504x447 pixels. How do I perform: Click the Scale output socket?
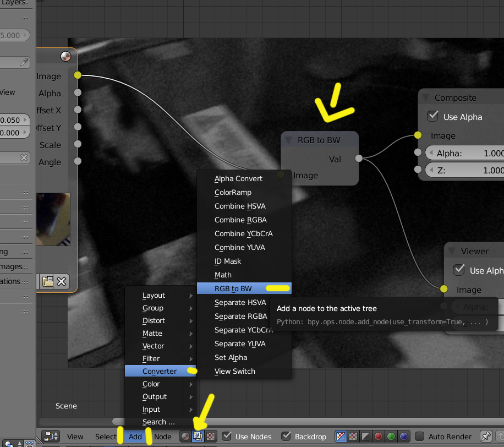(78, 144)
